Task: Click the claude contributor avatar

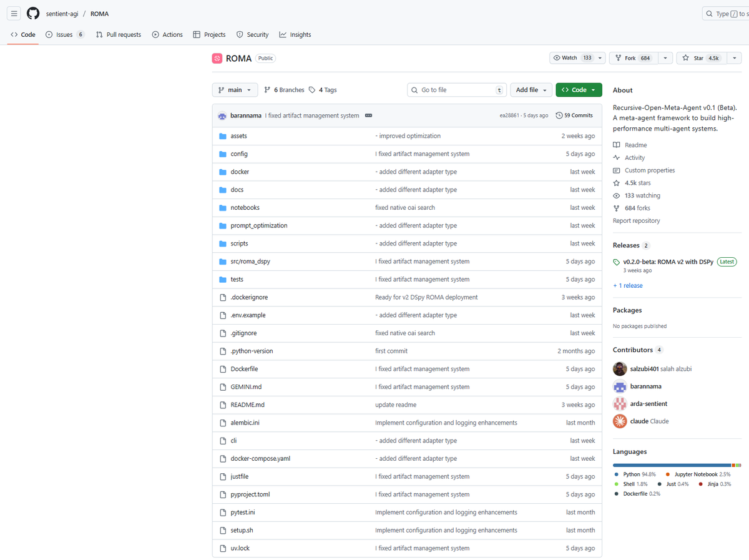Action: [x=620, y=421]
